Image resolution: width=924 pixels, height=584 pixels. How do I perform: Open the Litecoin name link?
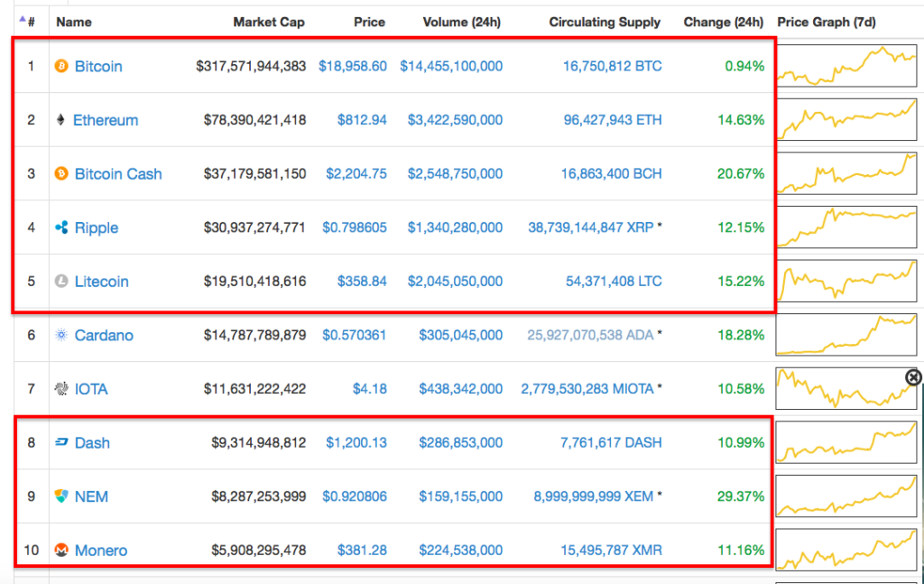[101, 281]
